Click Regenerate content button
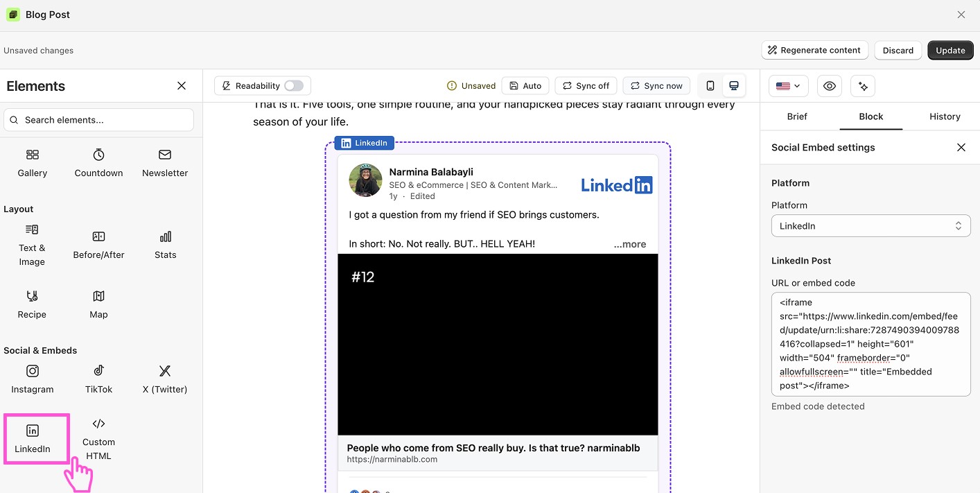The width and height of the screenshot is (980, 493). 814,50
